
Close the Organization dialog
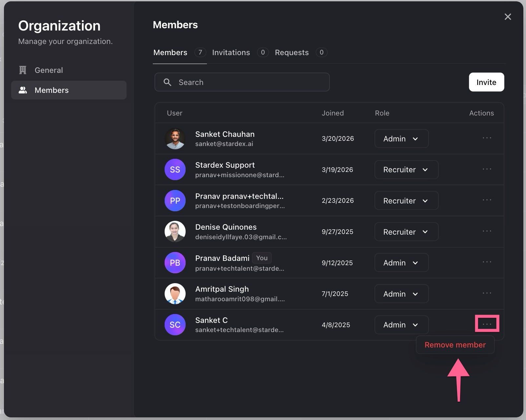(508, 17)
